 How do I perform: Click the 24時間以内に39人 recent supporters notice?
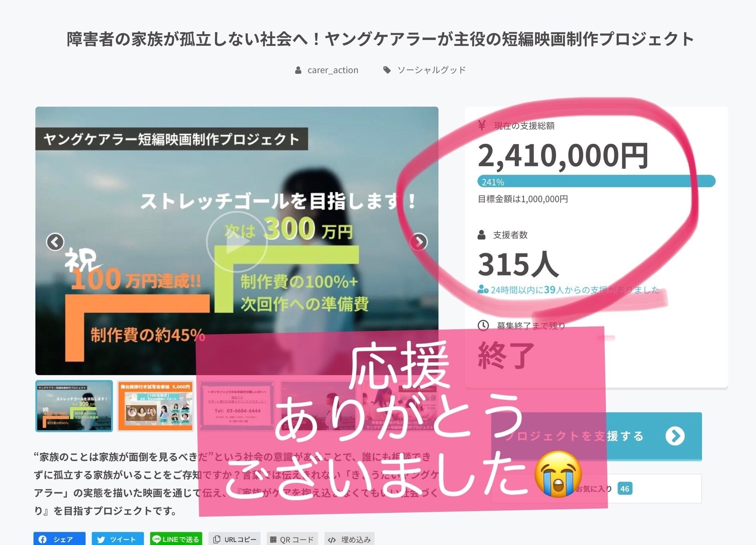(x=569, y=290)
